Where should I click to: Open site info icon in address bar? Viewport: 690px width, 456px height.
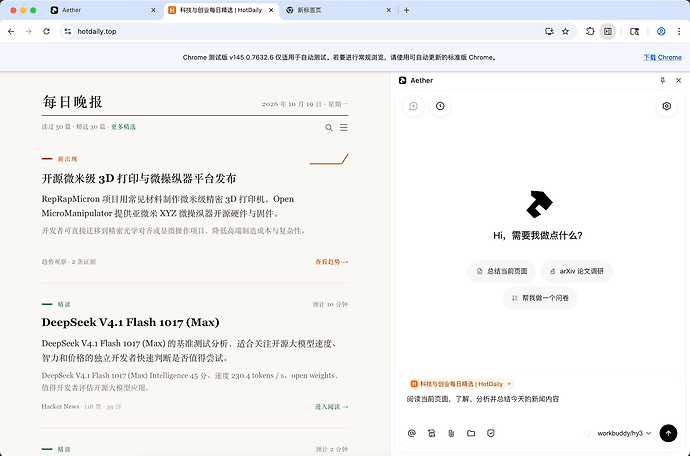(x=67, y=31)
